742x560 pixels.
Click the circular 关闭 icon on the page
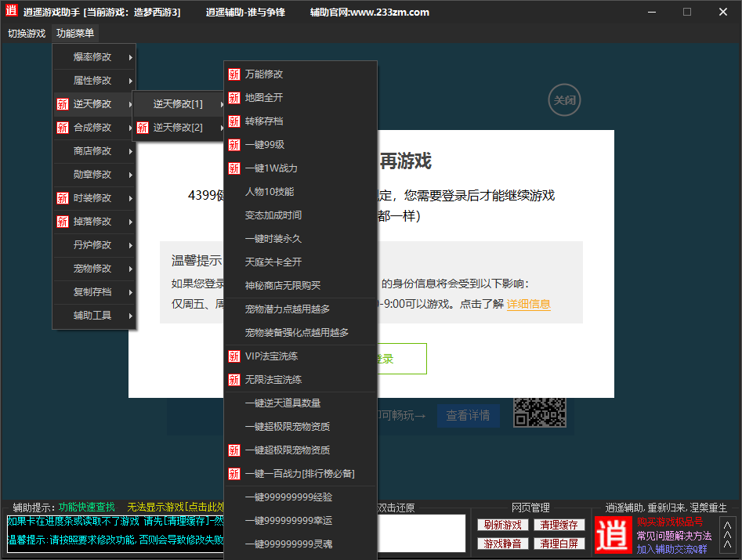(564, 100)
